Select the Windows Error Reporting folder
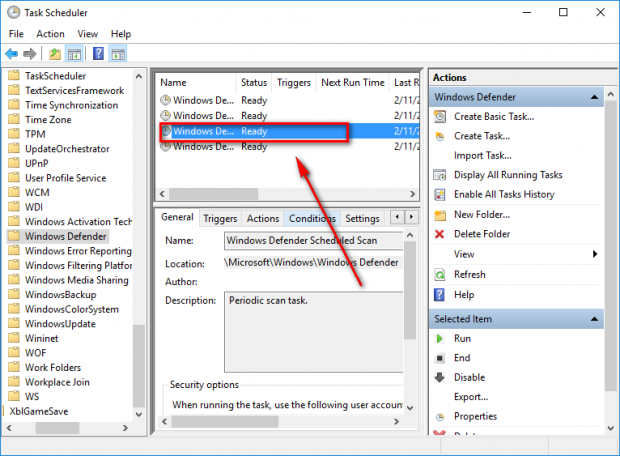This screenshot has height=456, width=620. click(78, 251)
